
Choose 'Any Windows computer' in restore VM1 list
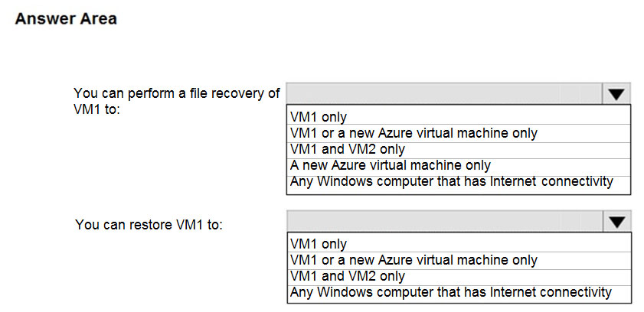[x=452, y=292]
